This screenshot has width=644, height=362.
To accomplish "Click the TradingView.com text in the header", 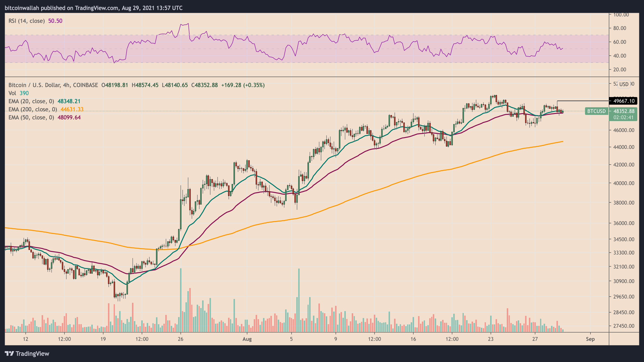I will pos(98,8).
